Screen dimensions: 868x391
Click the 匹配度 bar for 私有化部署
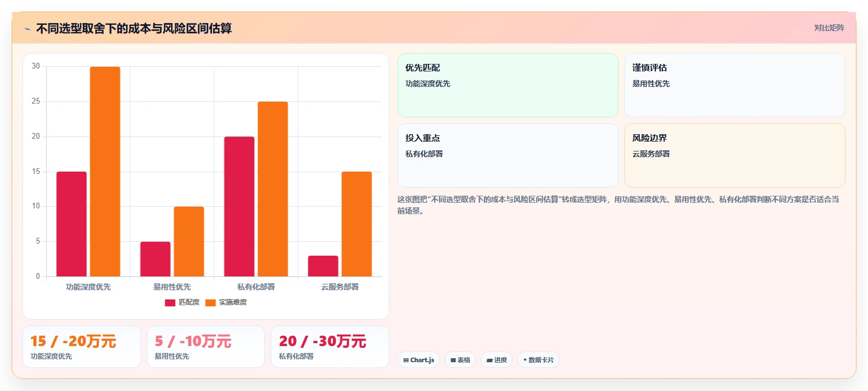[x=239, y=206]
